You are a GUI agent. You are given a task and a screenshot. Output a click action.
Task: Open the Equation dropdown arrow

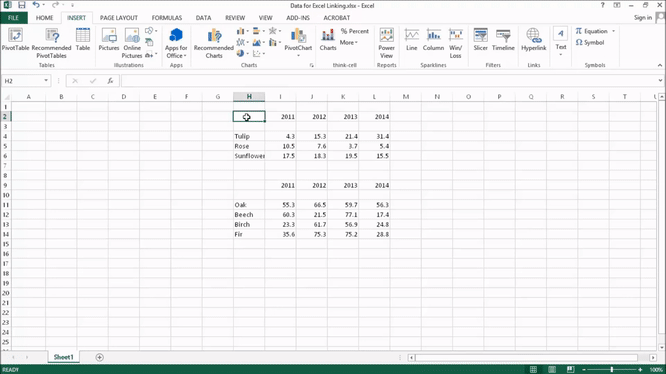(x=613, y=31)
